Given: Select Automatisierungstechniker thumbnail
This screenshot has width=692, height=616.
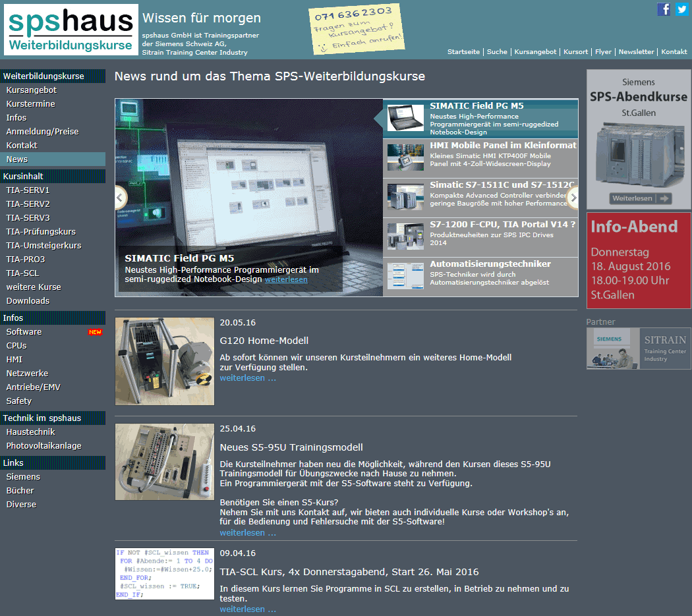Looking at the screenshot, I should [405, 276].
